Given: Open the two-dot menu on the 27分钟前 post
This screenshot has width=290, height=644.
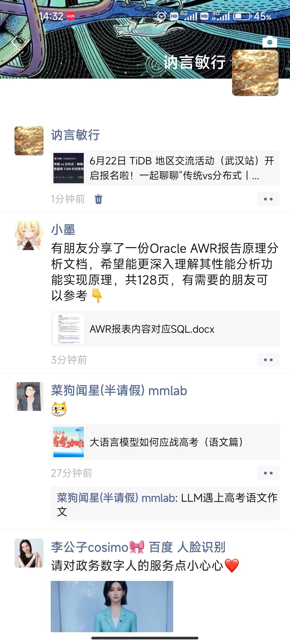Looking at the screenshot, I should coord(268,473).
